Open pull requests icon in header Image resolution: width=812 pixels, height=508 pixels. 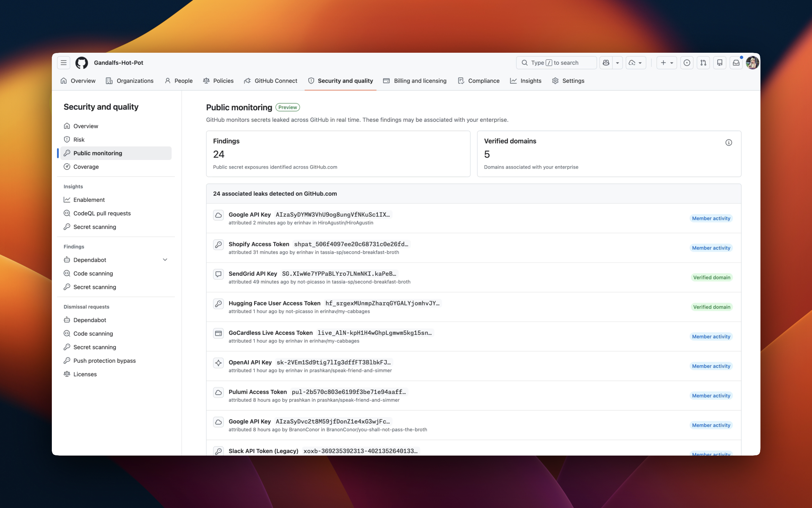(x=703, y=63)
